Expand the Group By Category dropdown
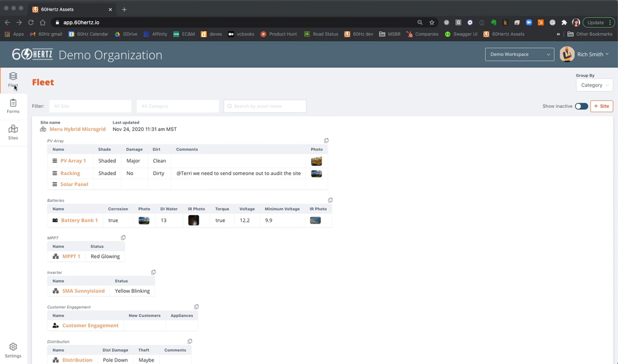The image size is (618, 364). pos(594,85)
